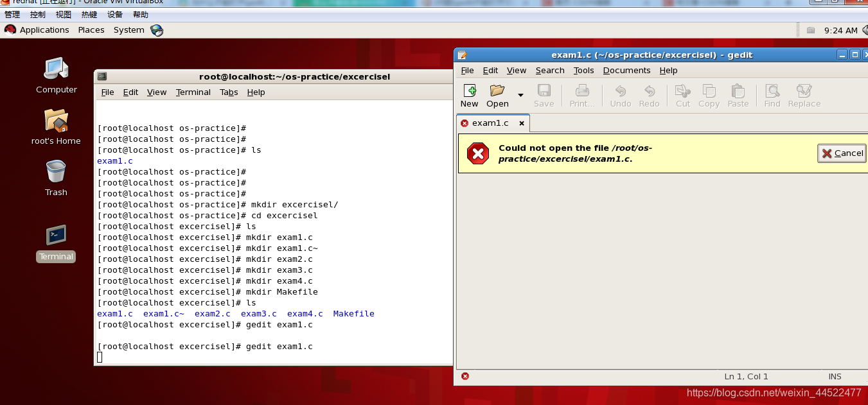
Task: Open gedit Edit menu
Action: [x=490, y=71]
